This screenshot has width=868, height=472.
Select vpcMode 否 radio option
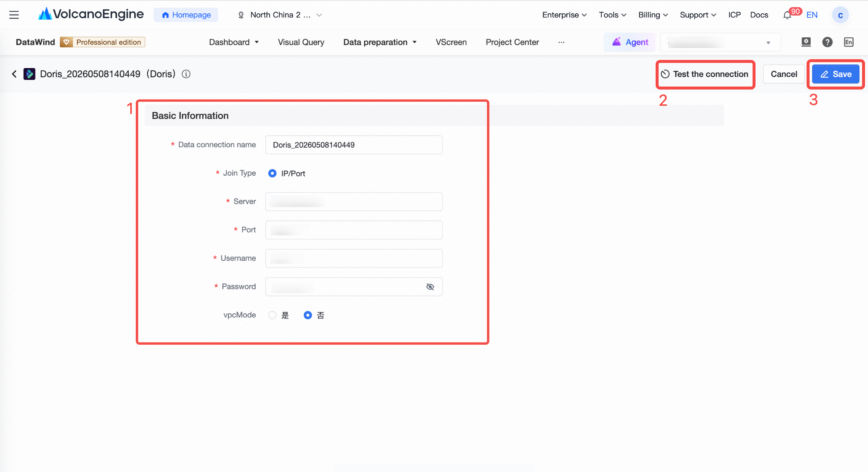click(x=307, y=315)
